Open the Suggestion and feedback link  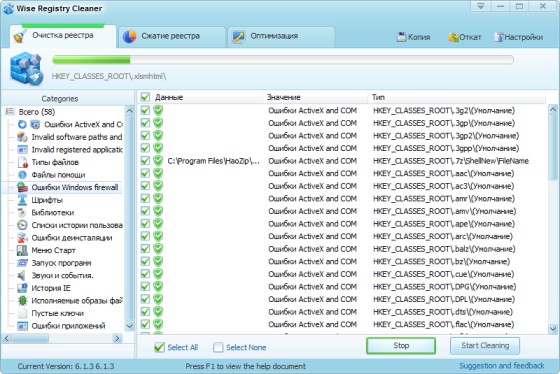[x=502, y=366]
